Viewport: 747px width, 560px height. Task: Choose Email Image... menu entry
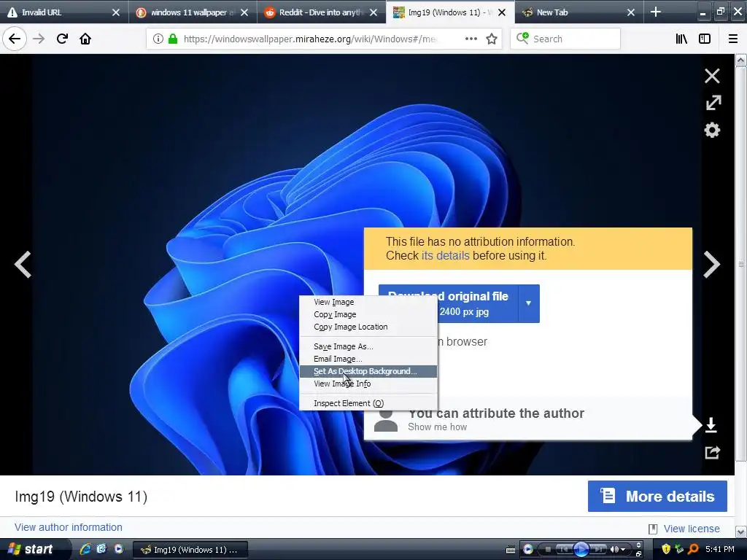368,359
